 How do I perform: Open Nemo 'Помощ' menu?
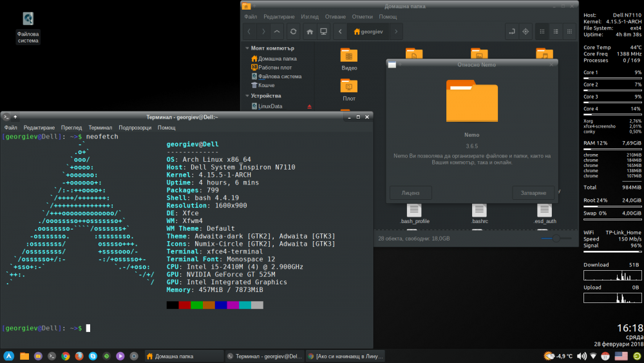tap(388, 17)
